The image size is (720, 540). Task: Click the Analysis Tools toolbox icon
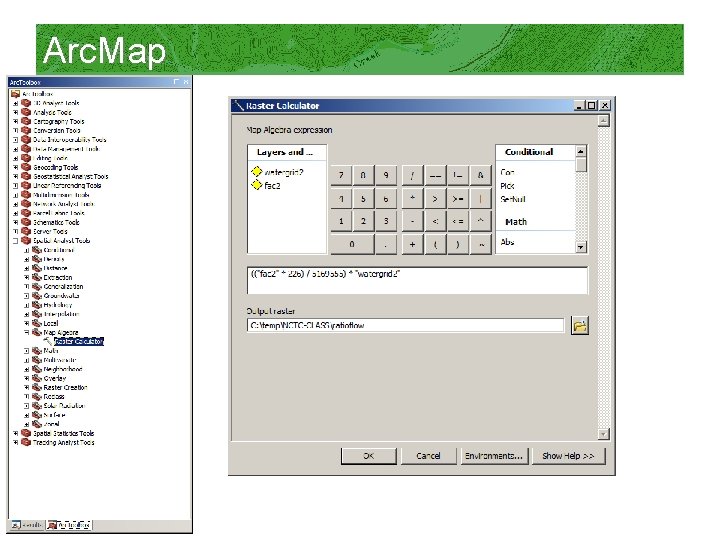click(x=26, y=112)
